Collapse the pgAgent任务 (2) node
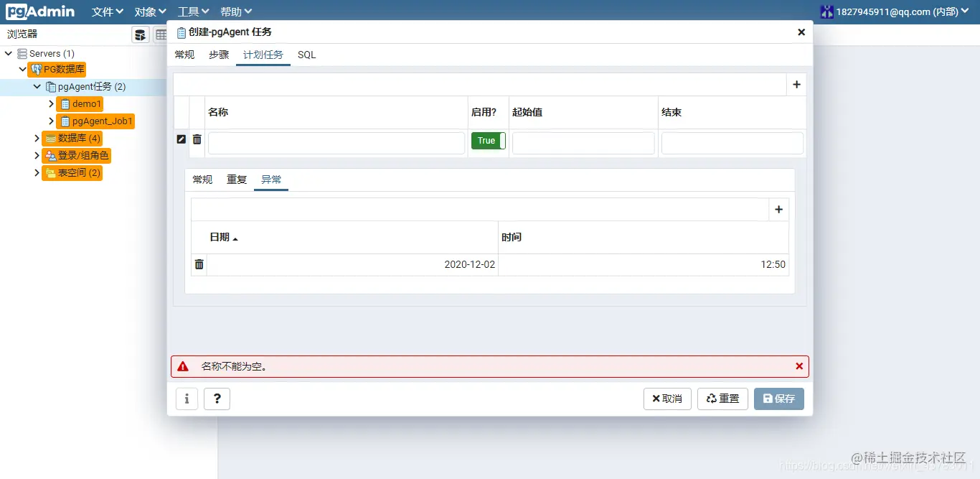 [37, 87]
